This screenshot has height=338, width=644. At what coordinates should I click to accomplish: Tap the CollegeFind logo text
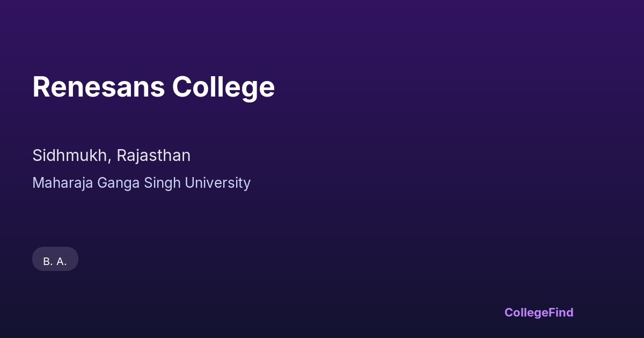(x=539, y=312)
